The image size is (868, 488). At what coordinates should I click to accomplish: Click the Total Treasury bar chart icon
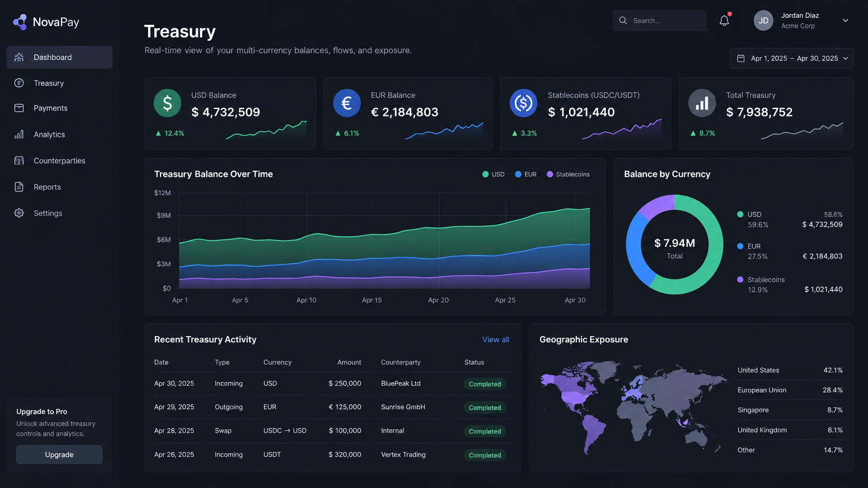tap(702, 103)
